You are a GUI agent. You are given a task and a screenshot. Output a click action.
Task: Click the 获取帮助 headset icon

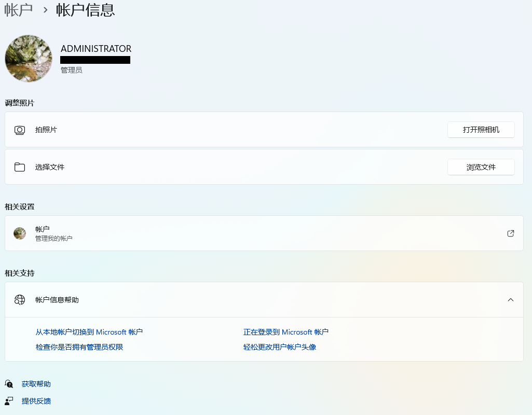pyautogui.click(x=9, y=384)
